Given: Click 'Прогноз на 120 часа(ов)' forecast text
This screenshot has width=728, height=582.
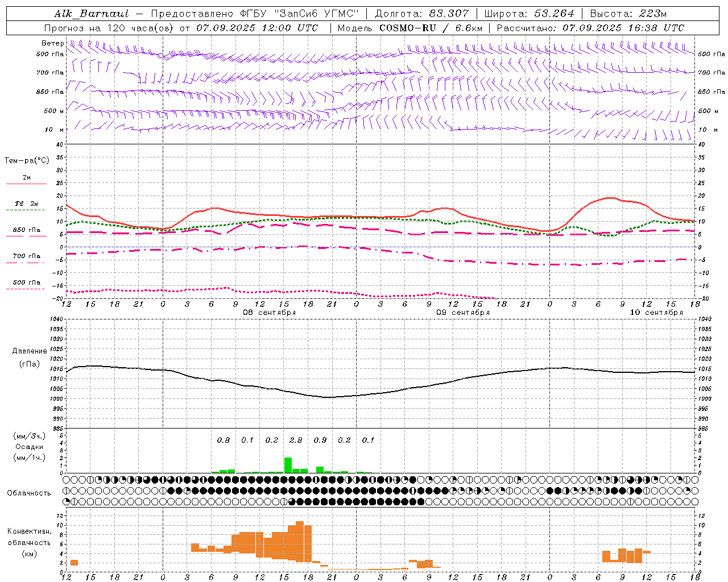Looking at the screenshot, I should [110, 28].
